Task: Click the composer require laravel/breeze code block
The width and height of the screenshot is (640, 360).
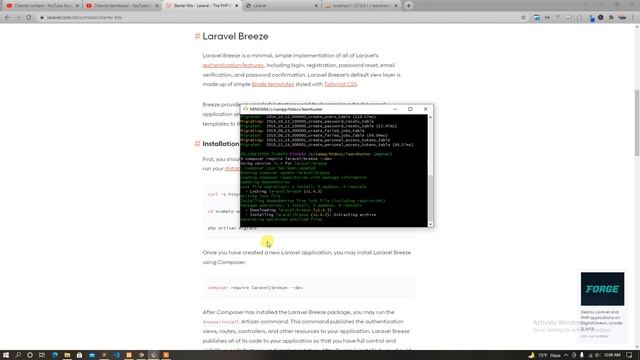Action: point(309,288)
